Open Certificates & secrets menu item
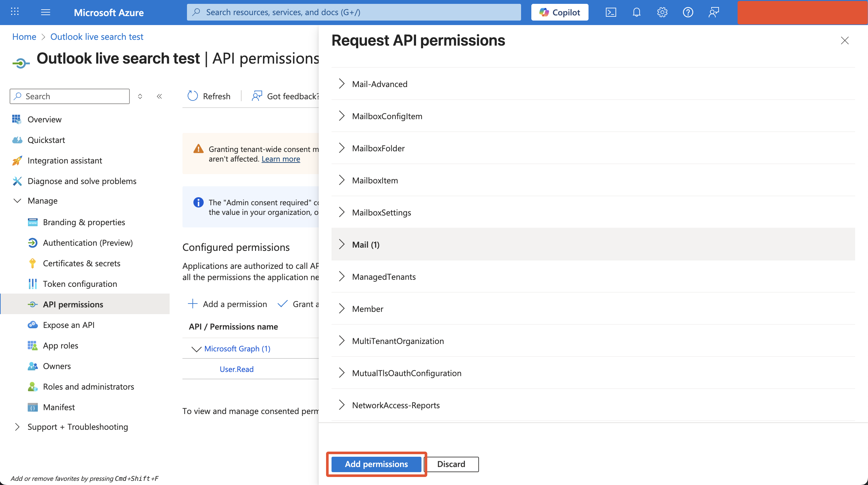868x485 pixels. coord(82,263)
